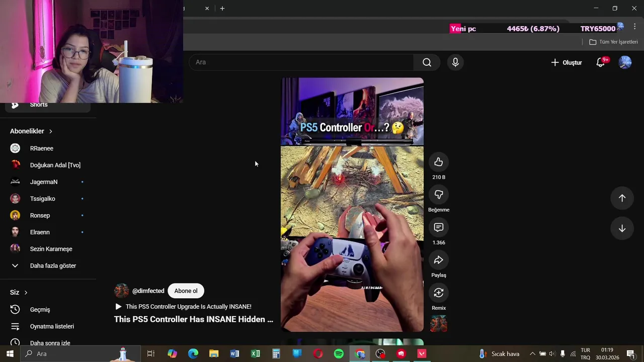644x362 pixels.
Task: Share the Short with Paylaş icon
Action: [439, 260]
